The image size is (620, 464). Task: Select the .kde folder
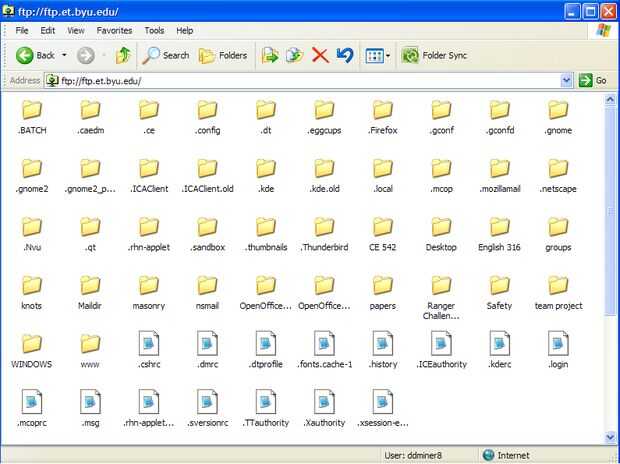[x=266, y=176]
